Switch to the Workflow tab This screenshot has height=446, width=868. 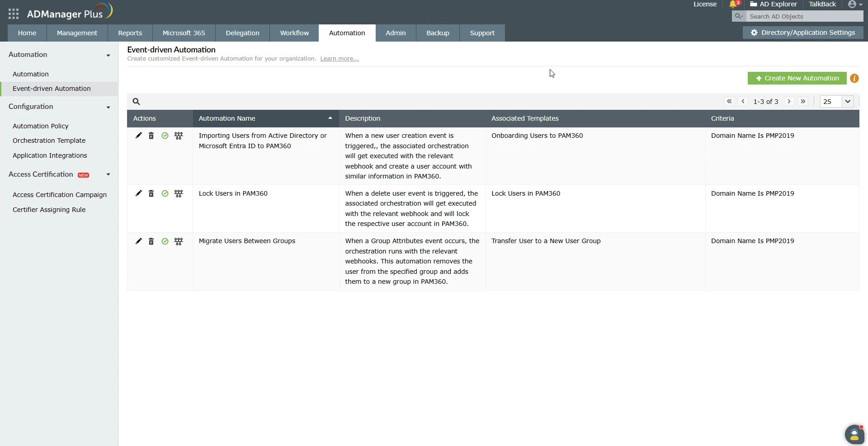point(294,33)
